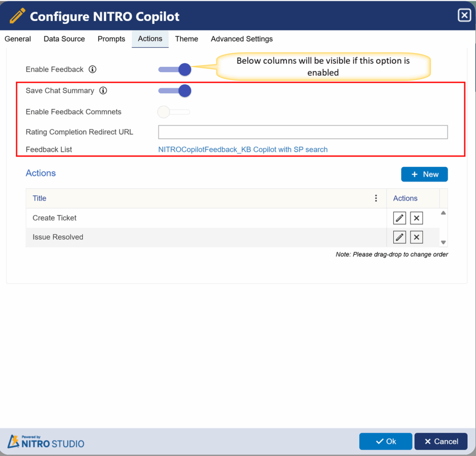Select the Actions tab
476x456 pixels.
[150, 39]
